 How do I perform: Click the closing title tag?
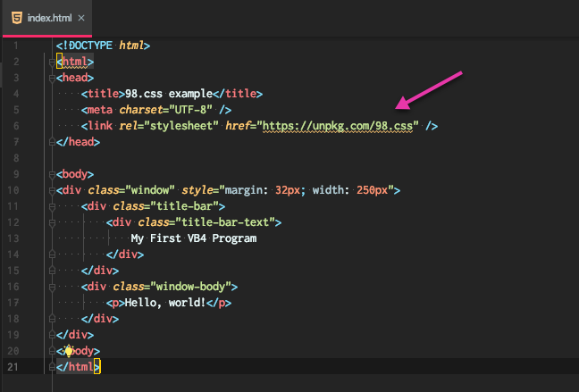point(238,94)
